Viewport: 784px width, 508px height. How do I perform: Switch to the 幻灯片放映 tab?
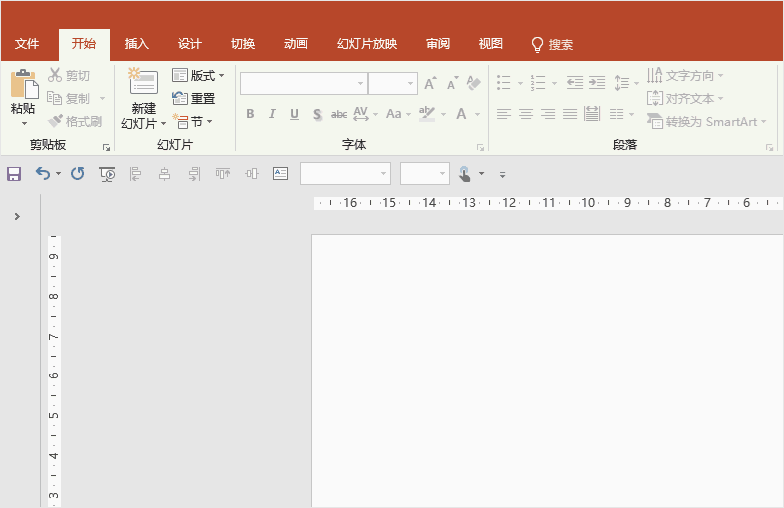point(367,44)
